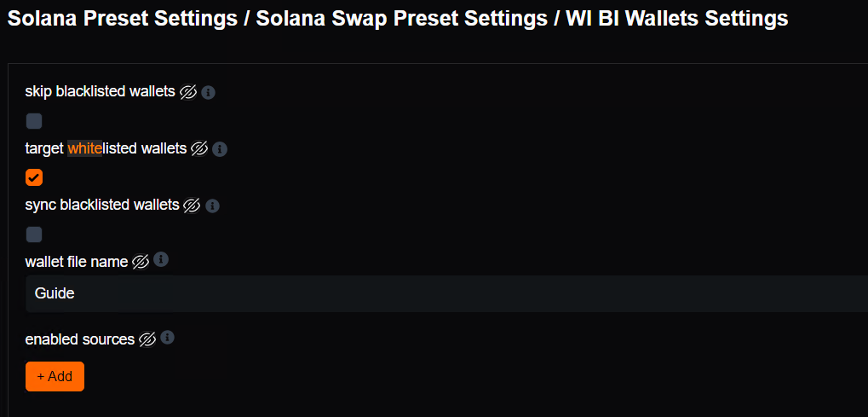Click eye-slash icon beside target whitelisted wallets
Image resolution: width=868 pixels, height=417 pixels.
(199, 149)
